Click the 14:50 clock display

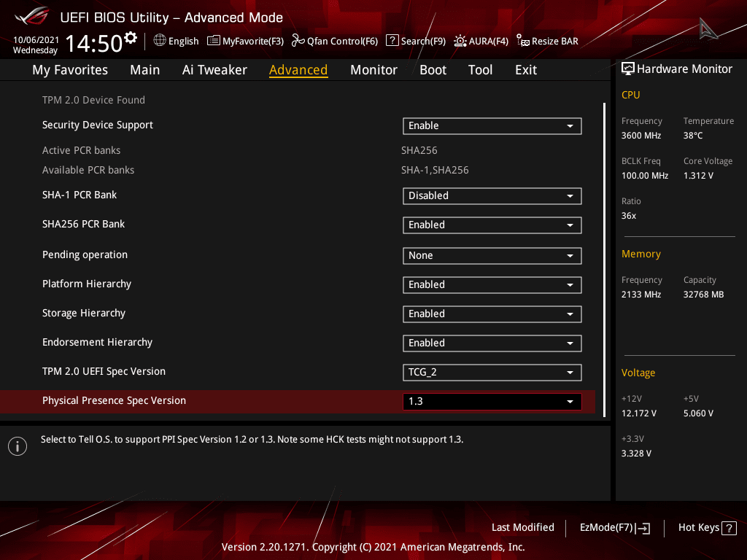pos(94,43)
